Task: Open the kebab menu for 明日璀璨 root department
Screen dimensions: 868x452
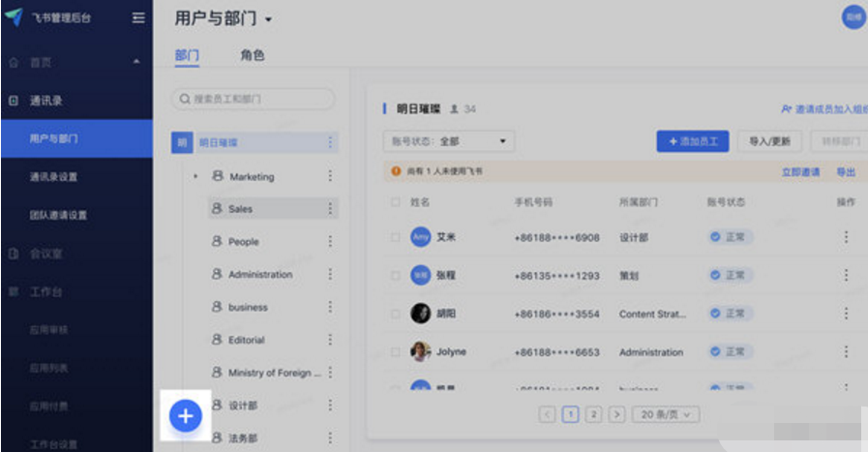Action: pos(330,142)
